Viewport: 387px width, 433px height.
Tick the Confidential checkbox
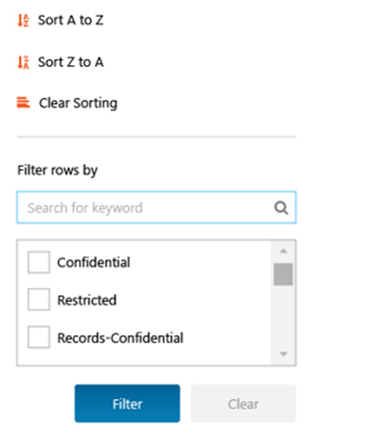[x=39, y=262]
